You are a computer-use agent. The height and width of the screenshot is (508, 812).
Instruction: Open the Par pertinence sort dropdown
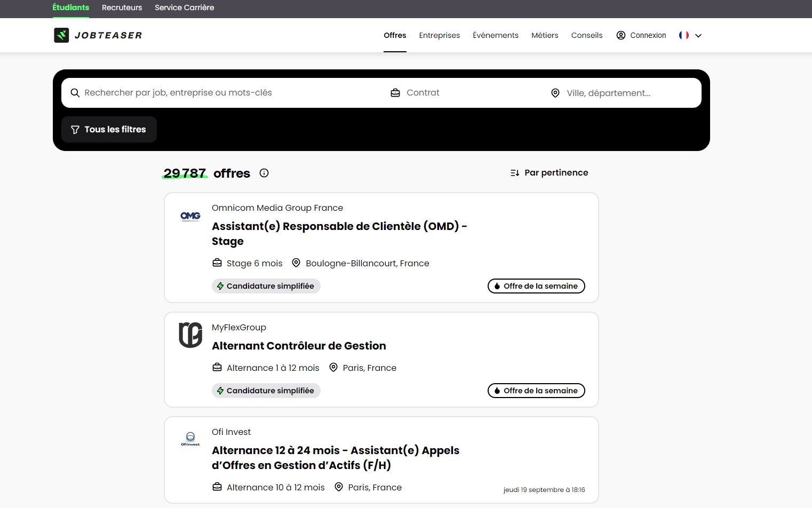[x=549, y=173]
